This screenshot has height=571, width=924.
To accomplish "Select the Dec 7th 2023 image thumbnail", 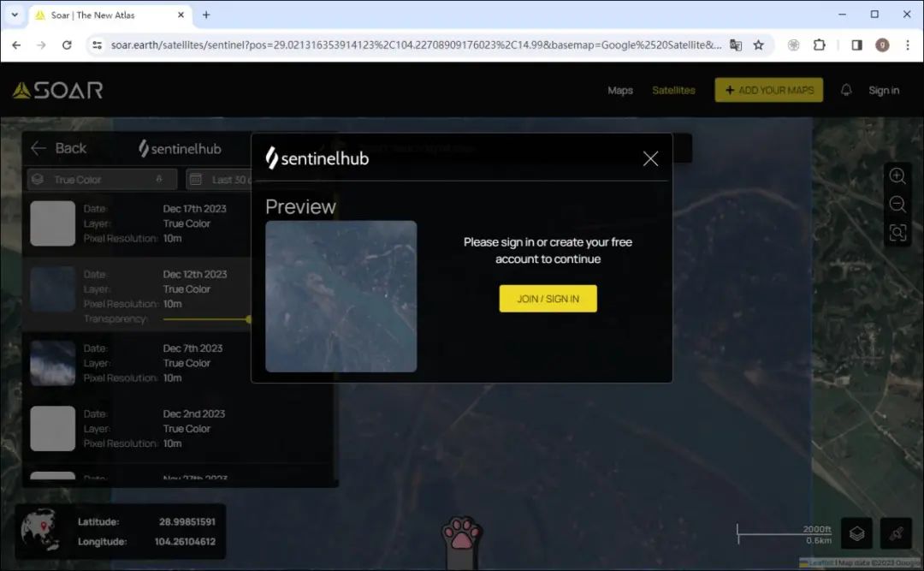I will (52, 363).
